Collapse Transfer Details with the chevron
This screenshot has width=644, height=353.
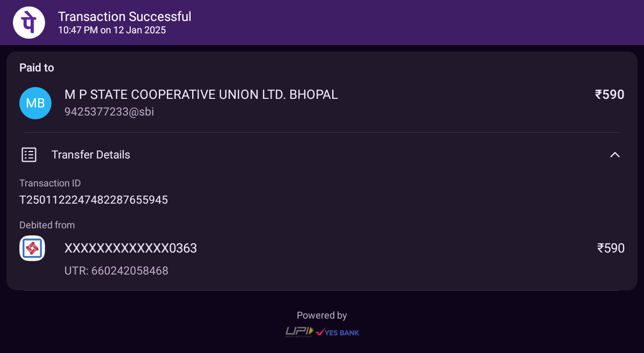[615, 155]
